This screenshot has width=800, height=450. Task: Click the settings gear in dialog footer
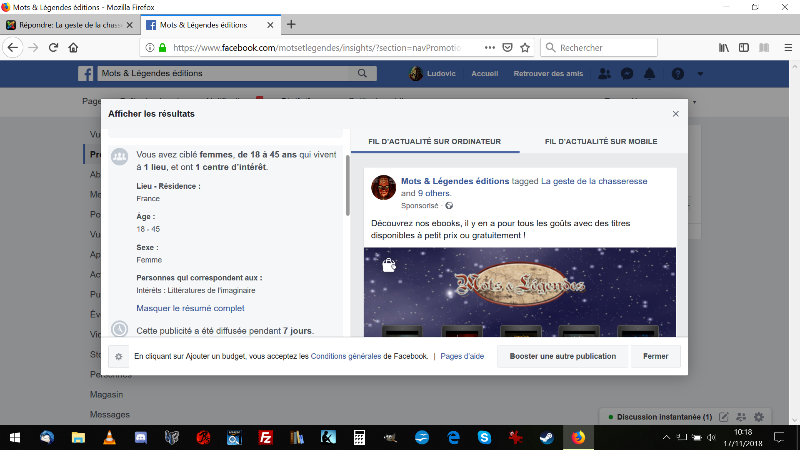coord(119,356)
